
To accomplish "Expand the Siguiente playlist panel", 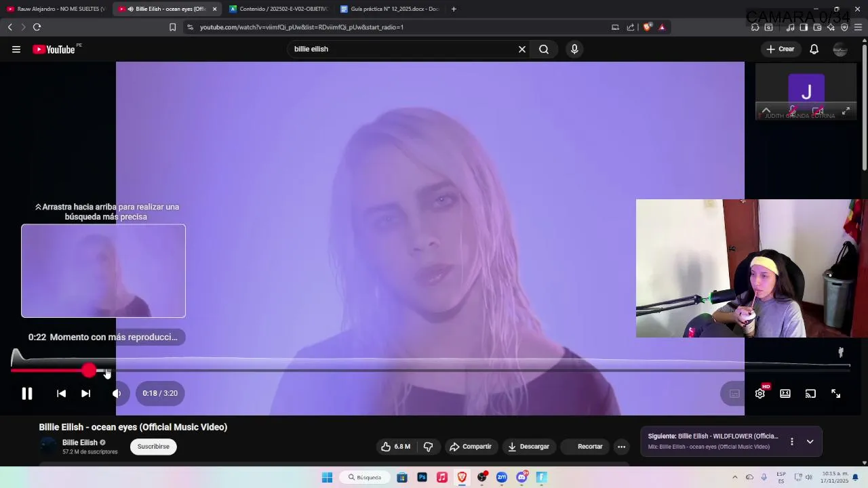I will pos(810,441).
